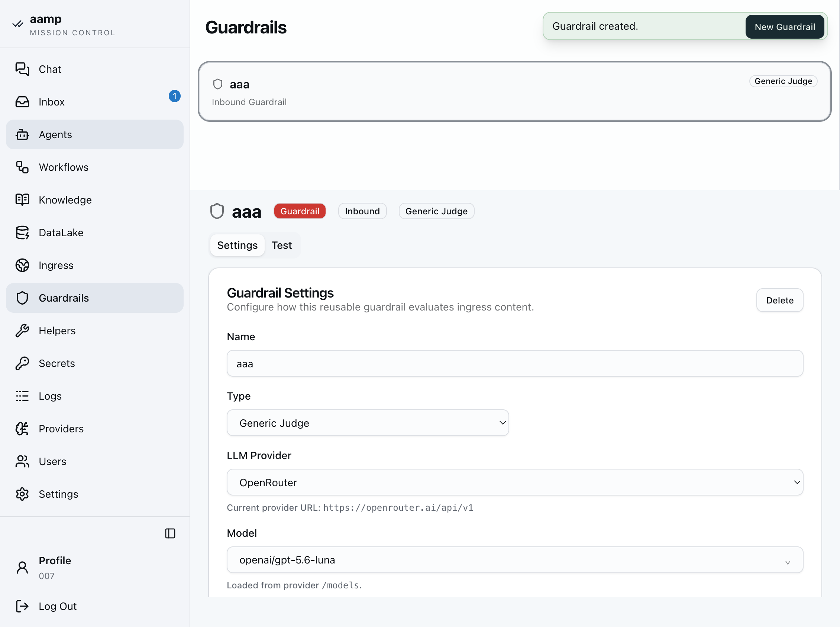Click the Log Out arrow icon

pyautogui.click(x=22, y=606)
